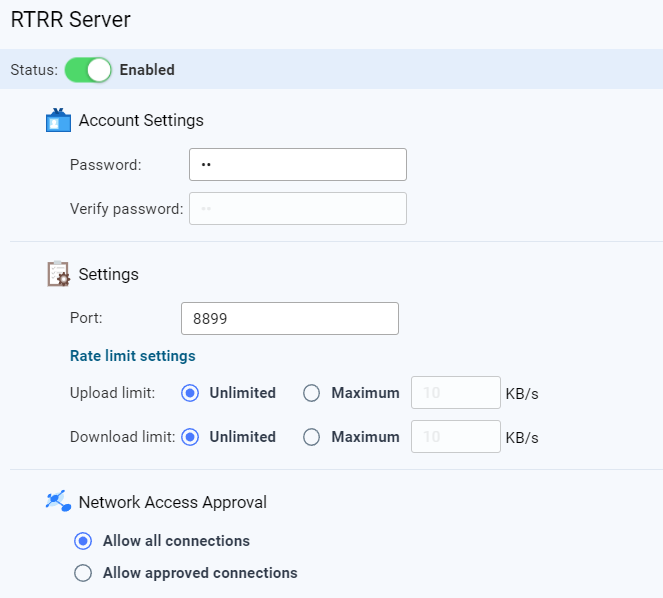The height and width of the screenshot is (598, 663).
Task: Select Unlimited for Download limit
Action: point(190,437)
